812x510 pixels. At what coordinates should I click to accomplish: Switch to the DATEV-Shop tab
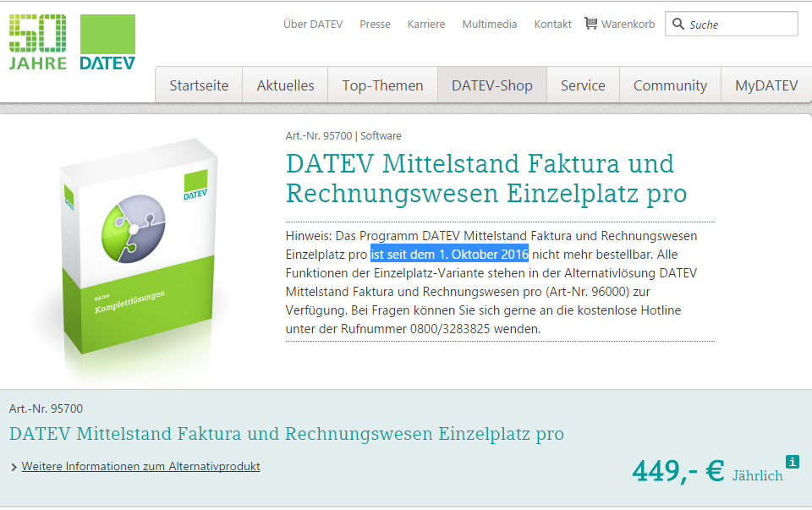(492, 85)
